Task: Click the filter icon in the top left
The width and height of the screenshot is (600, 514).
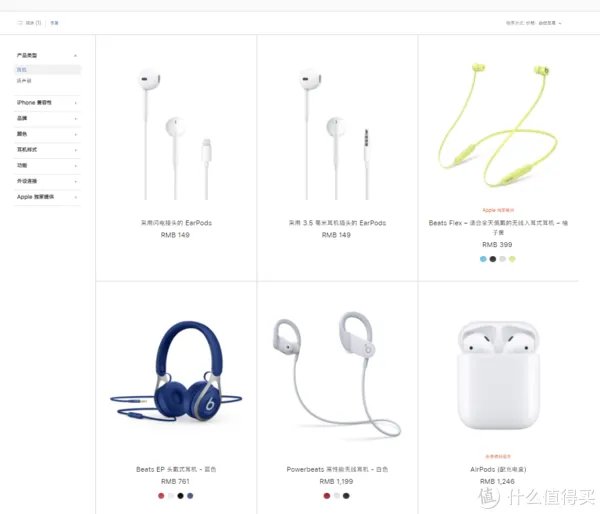Action: [x=20, y=23]
